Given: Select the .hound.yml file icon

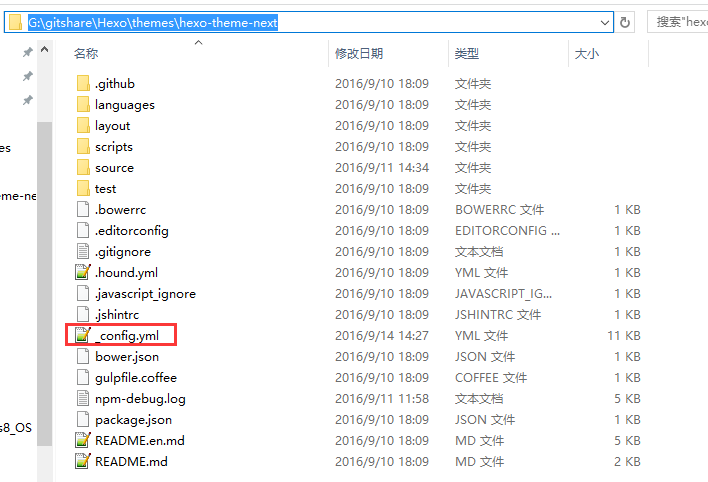Looking at the screenshot, I should (x=83, y=273).
